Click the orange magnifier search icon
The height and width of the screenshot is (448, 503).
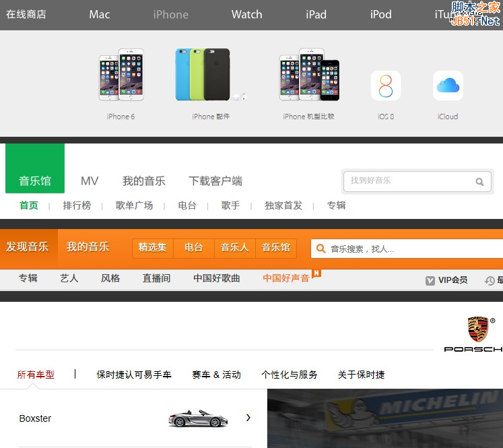click(x=321, y=248)
